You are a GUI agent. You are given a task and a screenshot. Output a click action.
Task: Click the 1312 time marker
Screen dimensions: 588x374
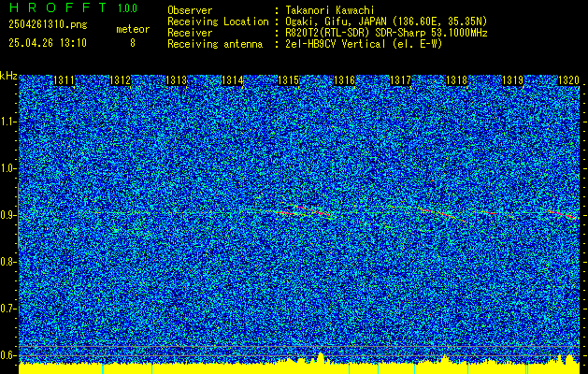[x=120, y=80]
